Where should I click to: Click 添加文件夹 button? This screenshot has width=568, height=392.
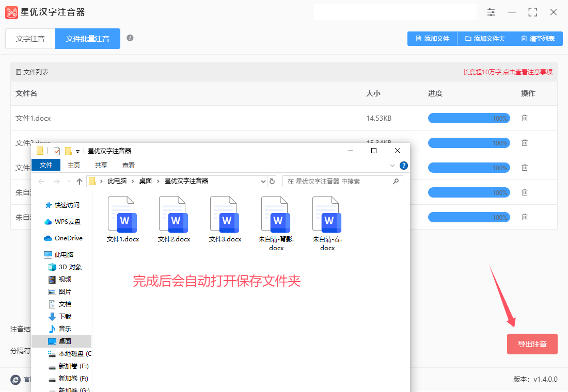tap(485, 39)
